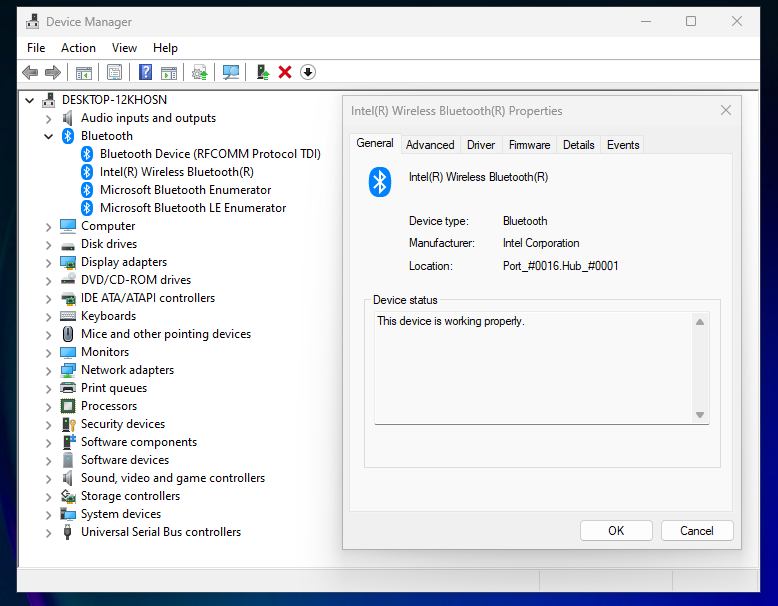Select the Microsoft Bluetooth LE Enumerator label

coord(193,208)
